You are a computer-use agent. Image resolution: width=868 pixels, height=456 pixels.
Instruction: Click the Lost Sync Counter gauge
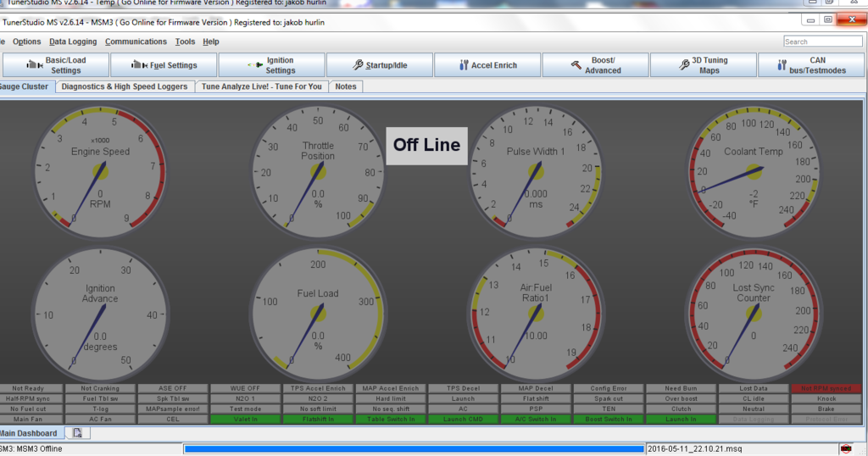pyautogui.click(x=754, y=314)
